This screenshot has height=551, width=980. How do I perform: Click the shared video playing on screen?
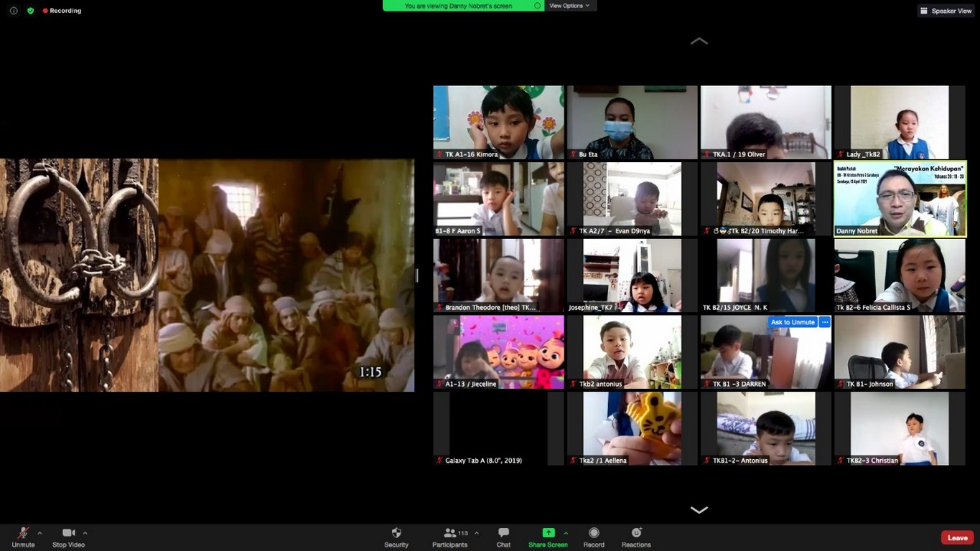[x=207, y=275]
